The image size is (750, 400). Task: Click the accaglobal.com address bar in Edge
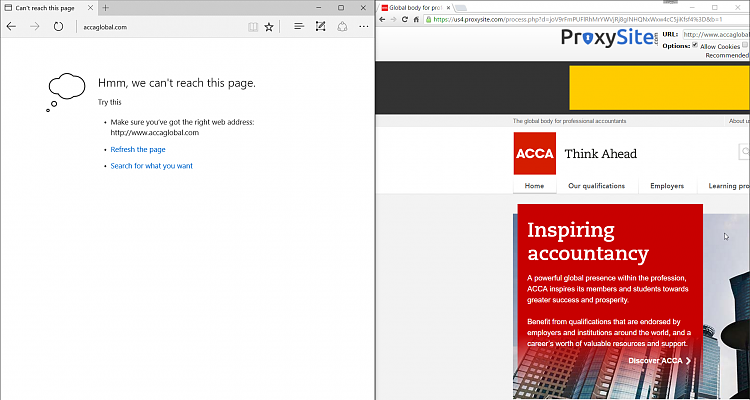pos(160,27)
